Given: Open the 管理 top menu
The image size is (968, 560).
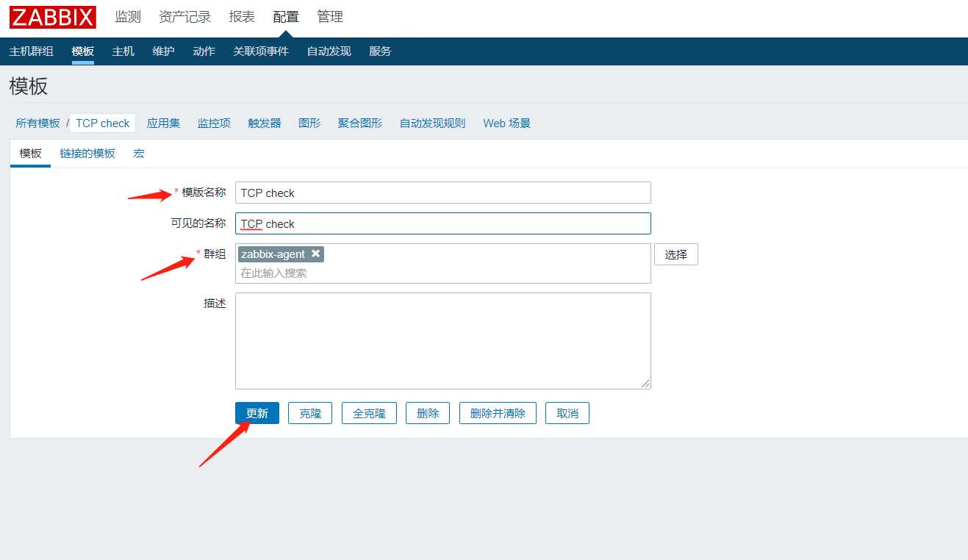Looking at the screenshot, I should [x=330, y=17].
